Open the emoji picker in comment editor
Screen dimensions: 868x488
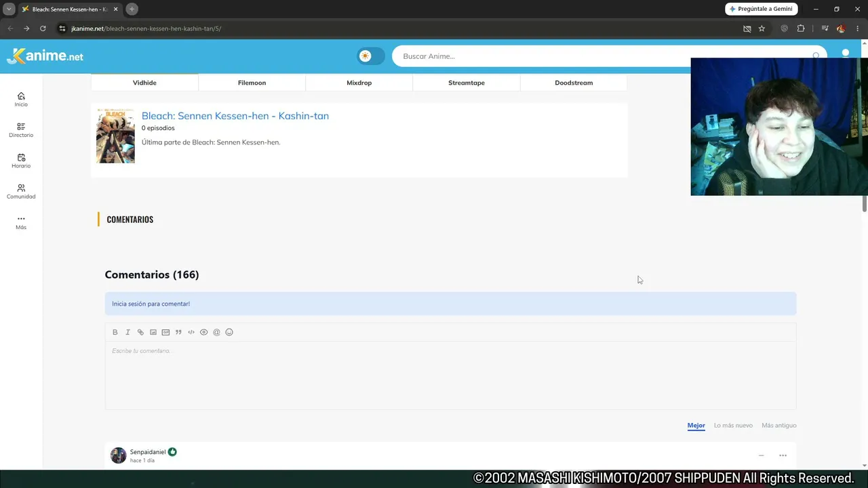[x=229, y=332]
